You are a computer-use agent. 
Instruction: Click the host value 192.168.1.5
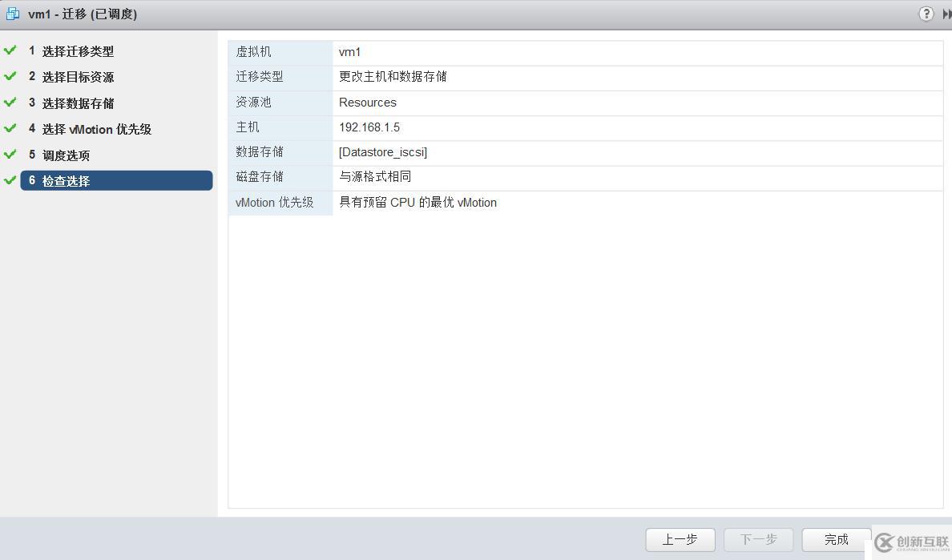(x=369, y=127)
